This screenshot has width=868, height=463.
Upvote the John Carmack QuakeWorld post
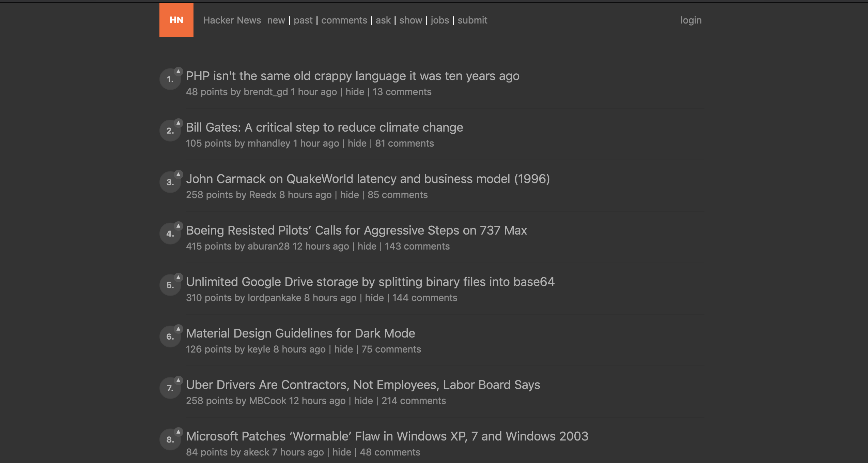(x=179, y=174)
